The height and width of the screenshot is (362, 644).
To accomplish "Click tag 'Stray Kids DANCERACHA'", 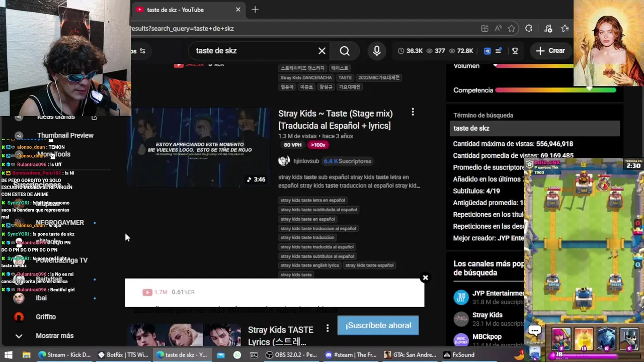I will click(x=306, y=78).
